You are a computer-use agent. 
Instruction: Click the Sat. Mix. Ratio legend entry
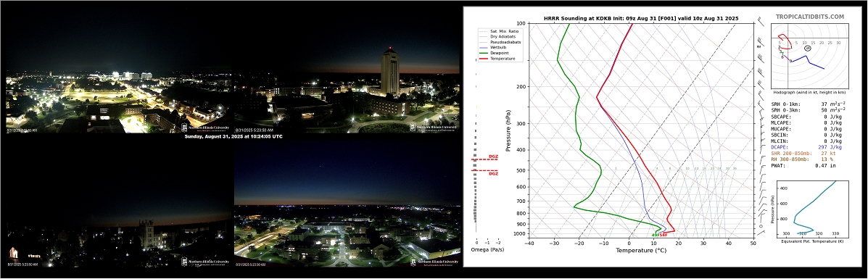pyautogui.click(x=499, y=32)
